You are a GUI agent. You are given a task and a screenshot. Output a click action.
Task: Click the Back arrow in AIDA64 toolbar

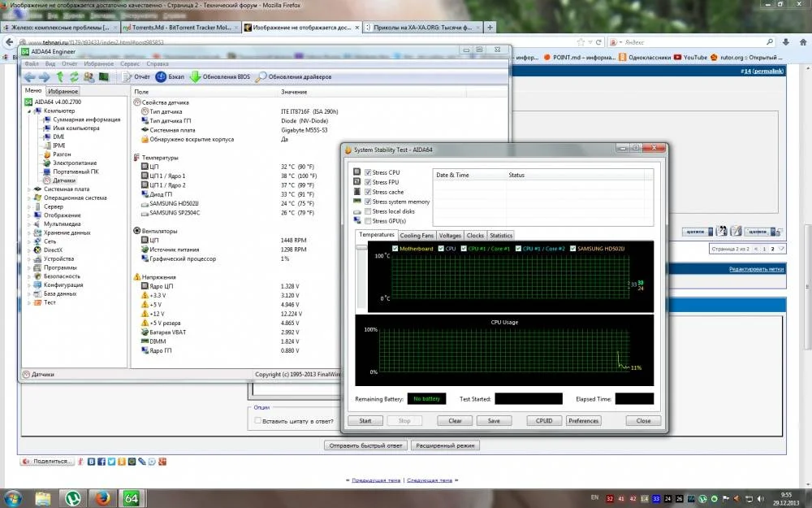(29, 76)
